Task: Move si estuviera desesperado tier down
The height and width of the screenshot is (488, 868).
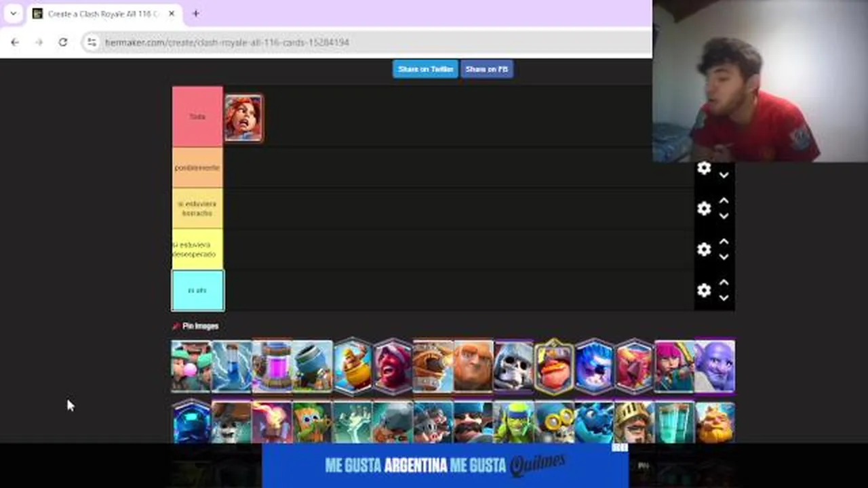Action: pos(724,257)
